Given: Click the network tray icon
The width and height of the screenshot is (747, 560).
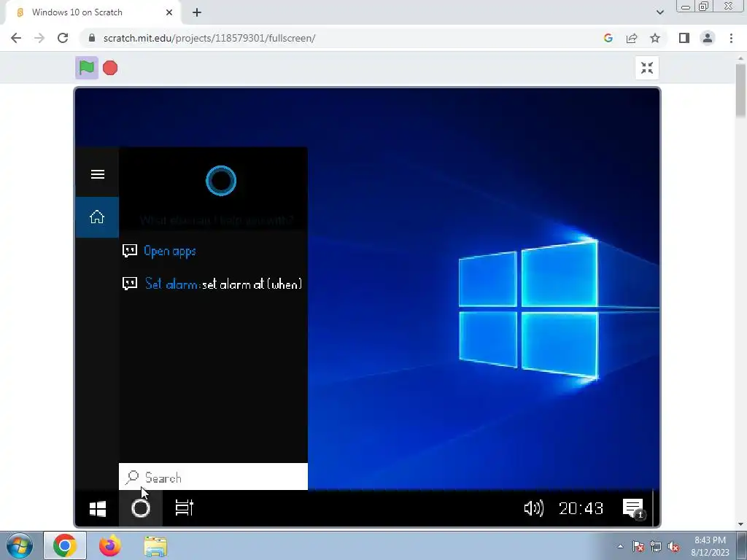Looking at the screenshot, I should [x=656, y=546].
